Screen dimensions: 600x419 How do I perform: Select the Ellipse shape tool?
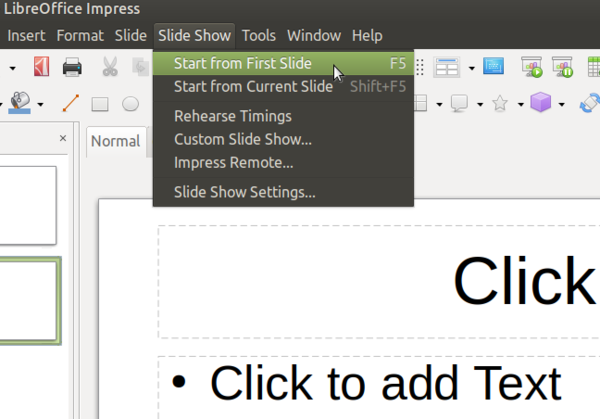130,104
